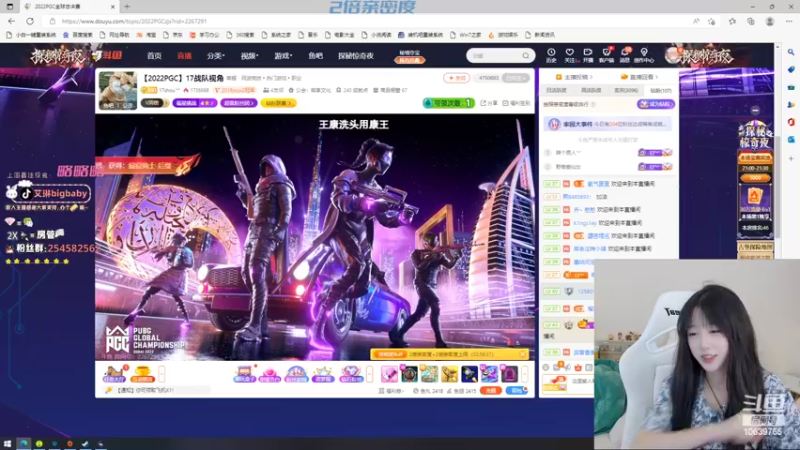Add page to favorites star icon
Viewport: 800px width, 450px height.
pos(712,21)
